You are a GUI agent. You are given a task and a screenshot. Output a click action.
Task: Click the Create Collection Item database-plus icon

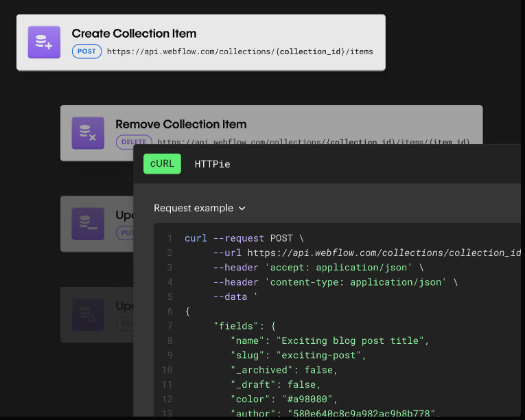coord(44,42)
